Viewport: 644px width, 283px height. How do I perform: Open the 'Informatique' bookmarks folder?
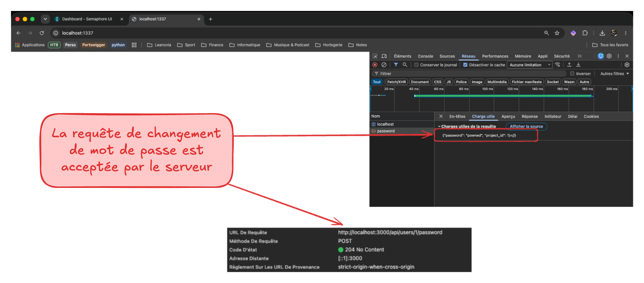pyautogui.click(x=245, y=45)
